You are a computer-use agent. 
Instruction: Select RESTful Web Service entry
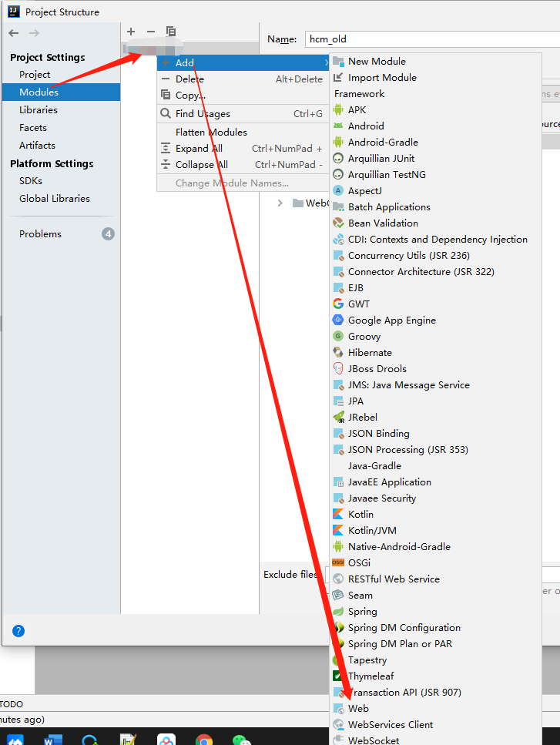pyautogui.click(x=435, y=579)
